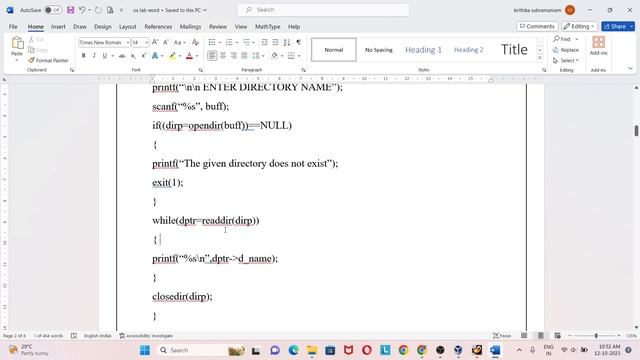Click the title bar Search box

pos(323,10)
